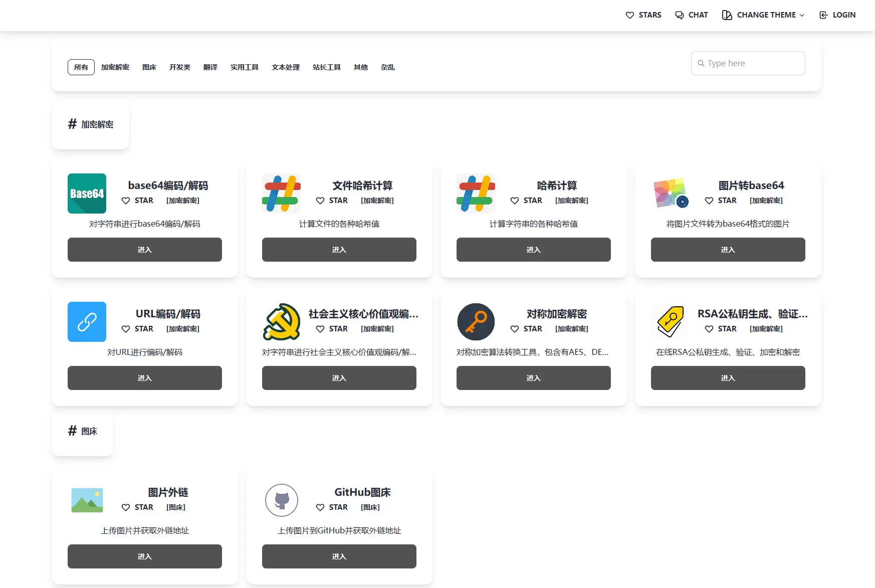The height and width of the screenshot is (588, 875).
Task: Click the RSA key tag icon
Action: pyautogui.click(x=670, y=322)
